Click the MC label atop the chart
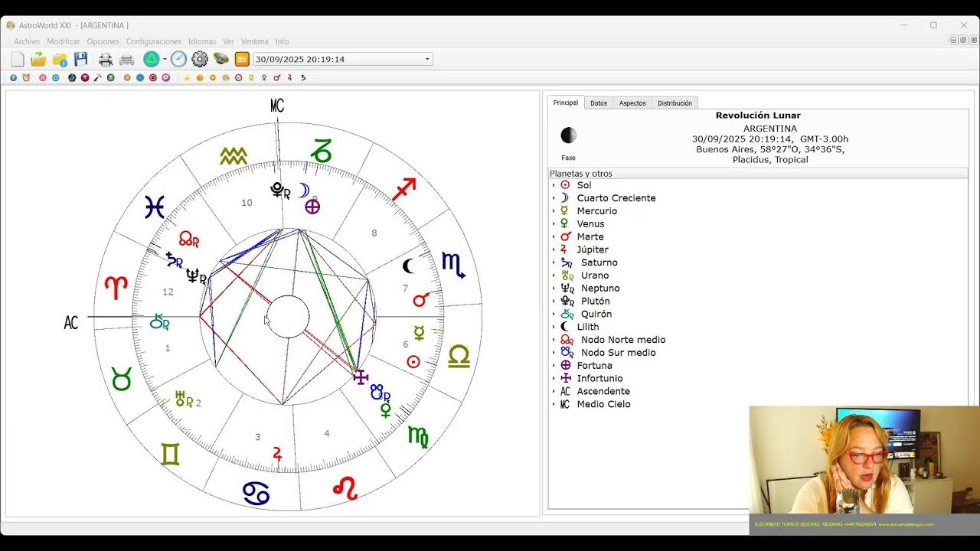The image size is (980, 551). coord(277,106)
